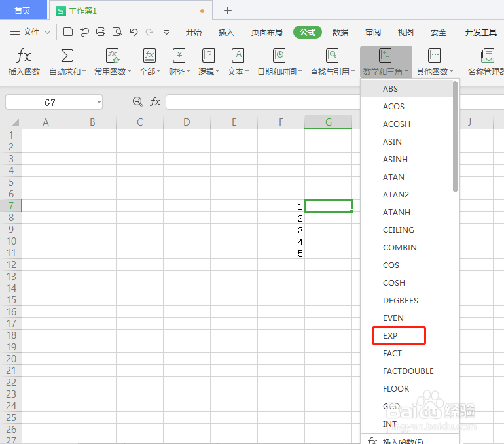Expand the quick access toolbar customize arrow
This screenshot has width=504, height=444.
166,32
